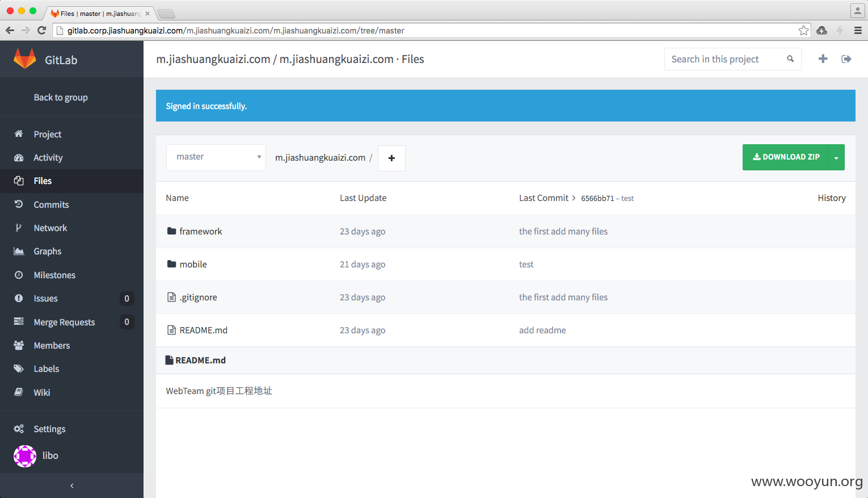Bookmark page with the star icon
Viewport: 868px width, 498px height.
click(x=803, y=31)
